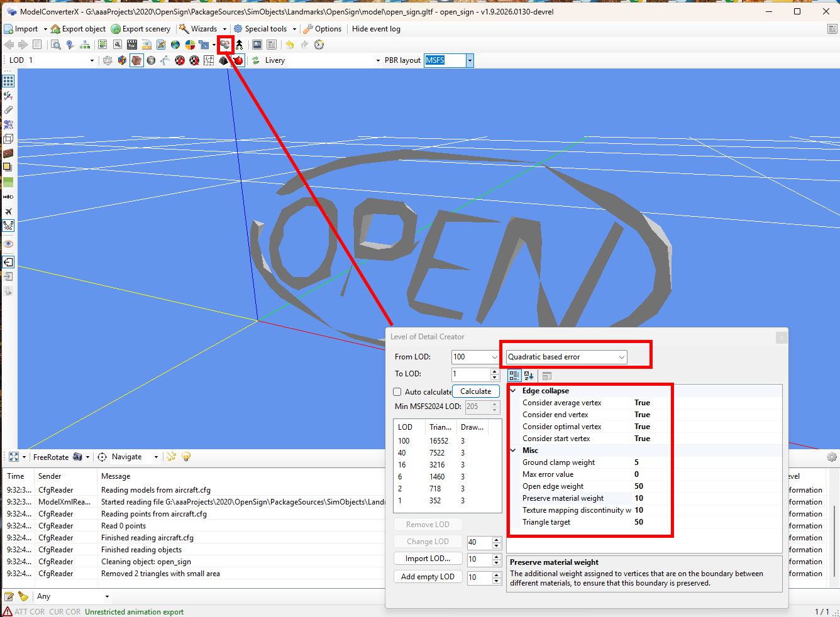
Task: Open the hierarchy editor icon
Action: 85,45
